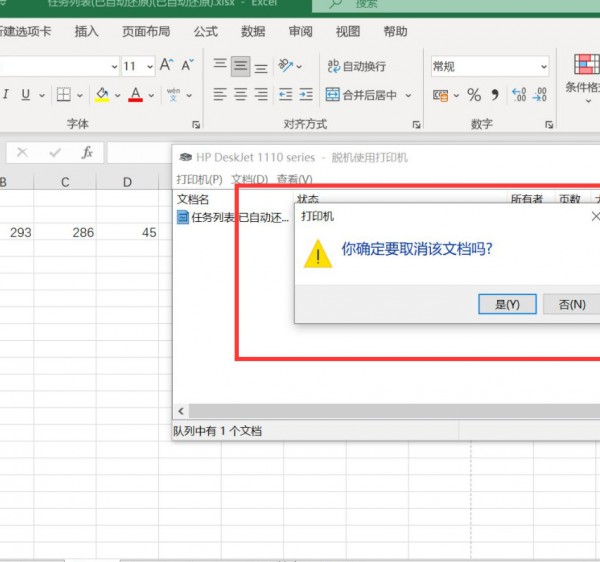Open 查看(V) menu in printer queue
This screenshot has width=600, height=562.
point(294,179)
